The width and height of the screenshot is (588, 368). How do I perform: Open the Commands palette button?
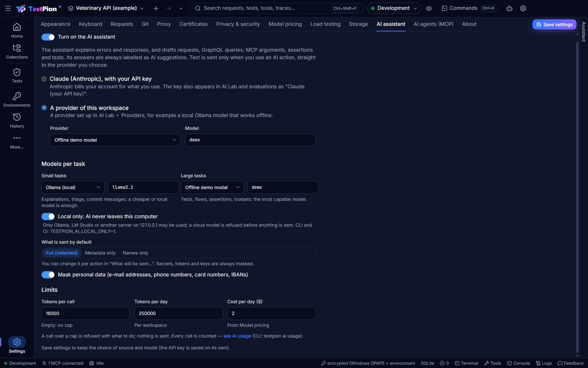(x=469, y=8)
